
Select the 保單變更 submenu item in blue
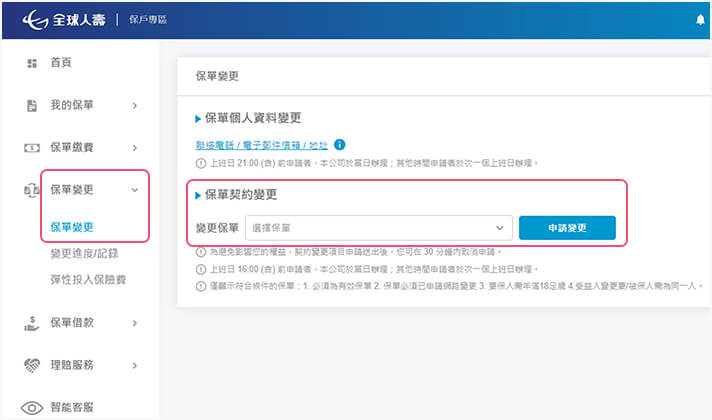(x=72, y=227)
